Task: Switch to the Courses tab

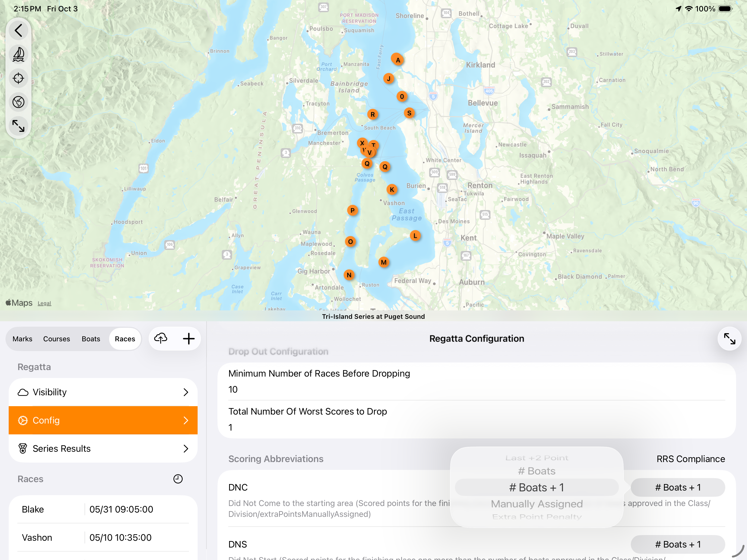Action: click(x=56, y=339)
